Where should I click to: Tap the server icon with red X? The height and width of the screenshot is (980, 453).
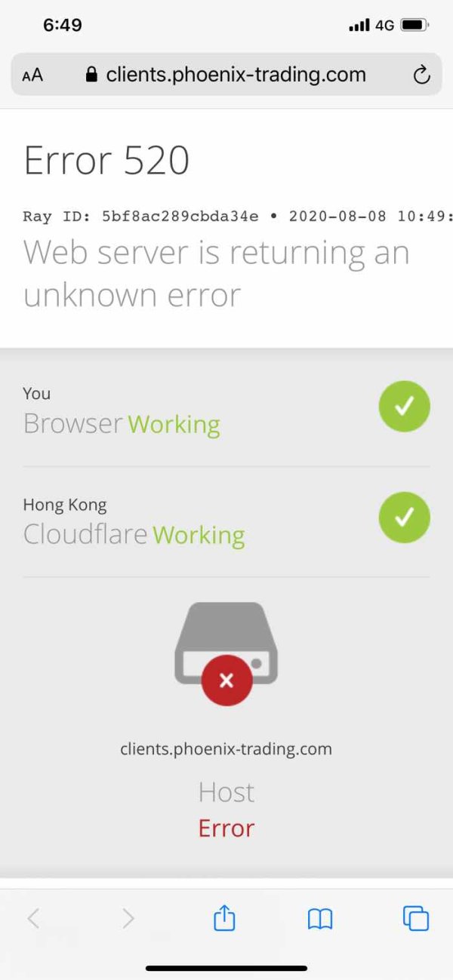[226, 653]
